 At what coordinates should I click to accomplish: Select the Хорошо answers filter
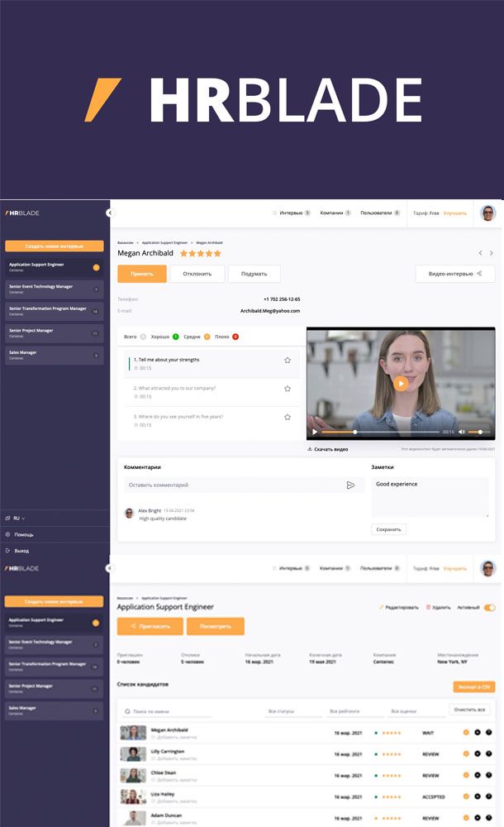[164, 337]
